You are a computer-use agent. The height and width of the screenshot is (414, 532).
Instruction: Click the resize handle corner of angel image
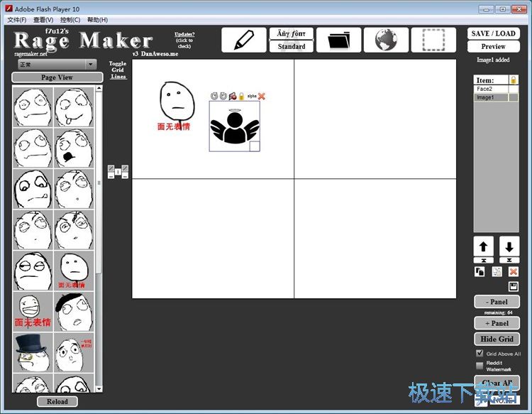pos(255,146)
